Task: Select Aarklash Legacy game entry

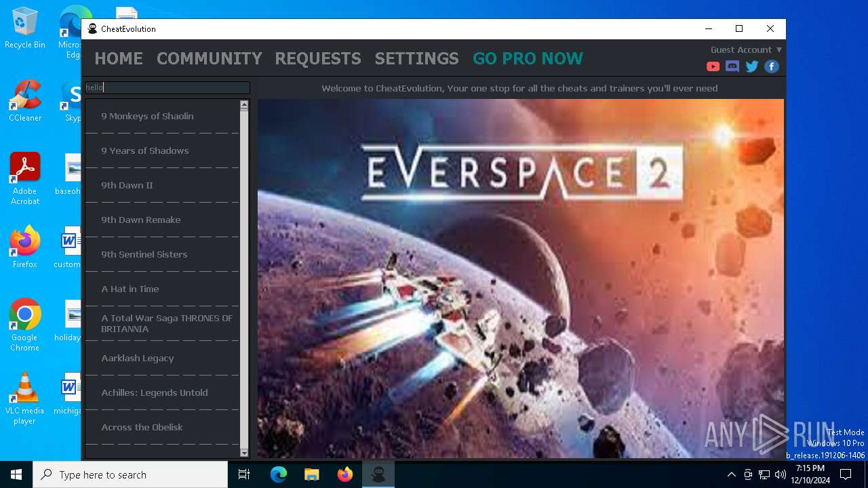Action: pos(163,358)
